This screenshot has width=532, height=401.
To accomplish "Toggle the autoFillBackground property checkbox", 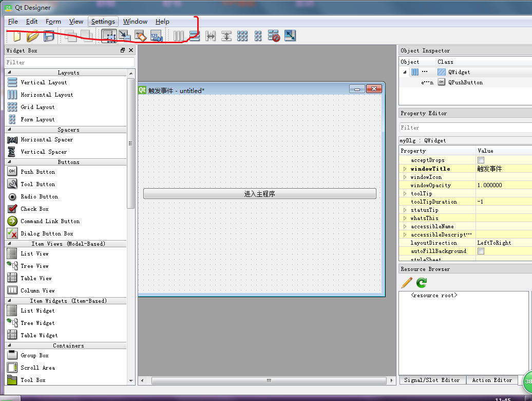I will tap(481, 251).
